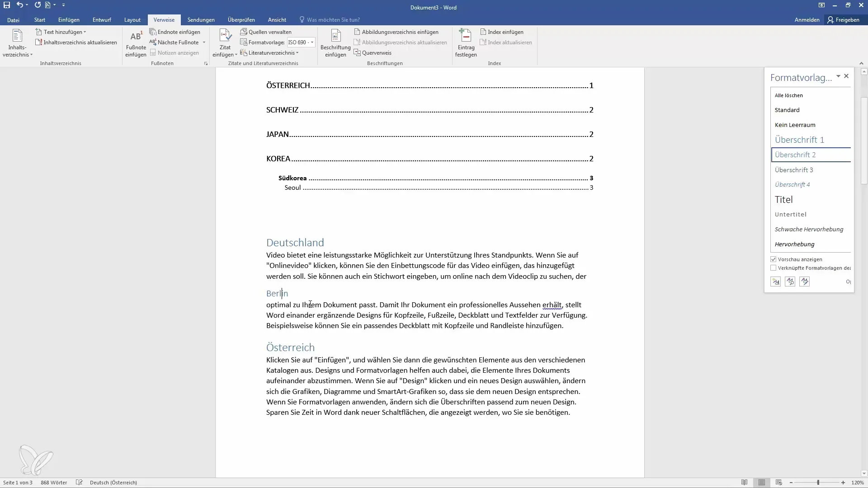The height and width of the screenshot is (488, 868).
Task: Click the Deutschland heading
Action: (x=295, y=243)
